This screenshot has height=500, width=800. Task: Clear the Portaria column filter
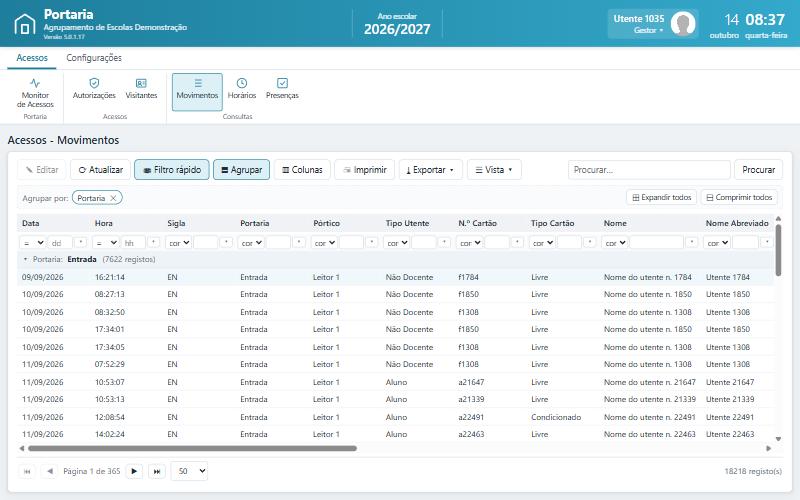pyautogui.click(x=299, y=243)
